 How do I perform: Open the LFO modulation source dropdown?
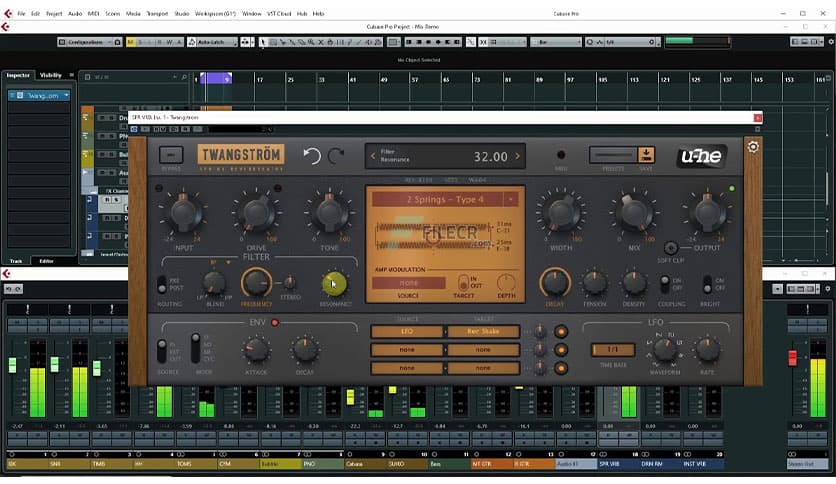click(407, 332)
